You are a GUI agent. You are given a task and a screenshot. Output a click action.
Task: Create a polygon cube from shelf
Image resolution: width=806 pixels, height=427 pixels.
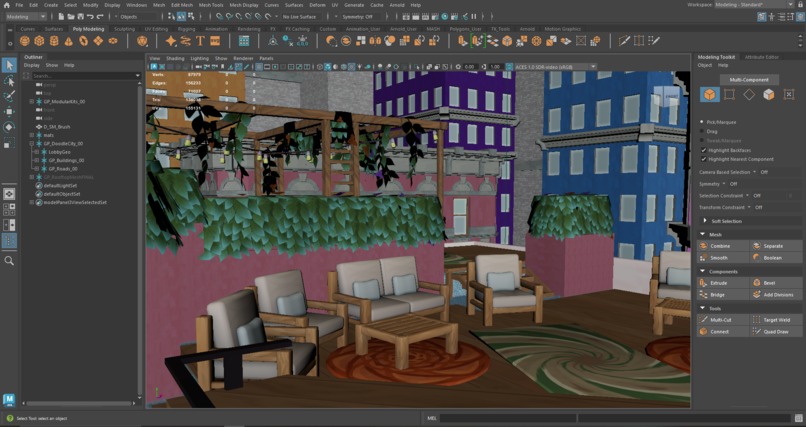coord(39,41)
